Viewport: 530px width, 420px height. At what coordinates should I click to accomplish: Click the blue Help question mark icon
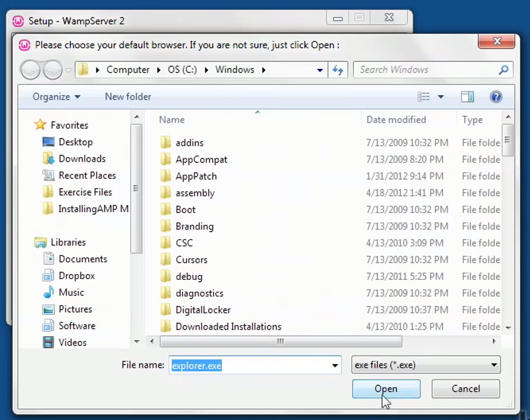[496, 97]
